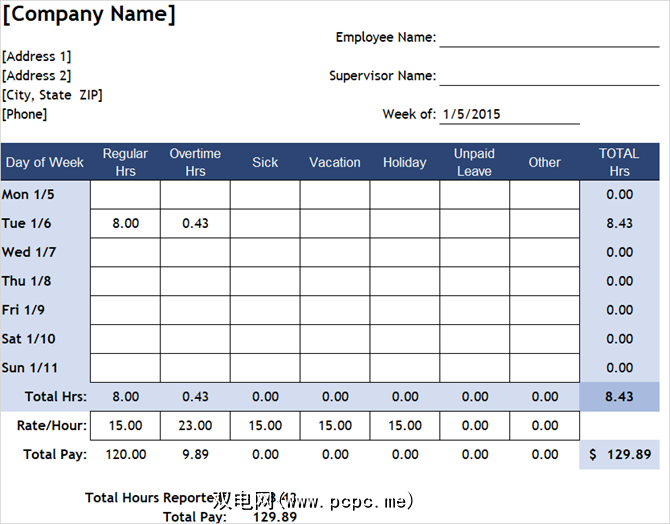The height and width of the screenshot is (524, 670).
Task: Select the Vacation column header
Action: coord(335,162)
